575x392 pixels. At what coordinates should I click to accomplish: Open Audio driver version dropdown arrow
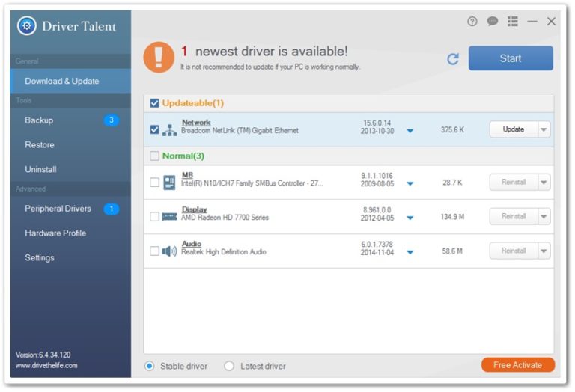[x=410, y=253]
